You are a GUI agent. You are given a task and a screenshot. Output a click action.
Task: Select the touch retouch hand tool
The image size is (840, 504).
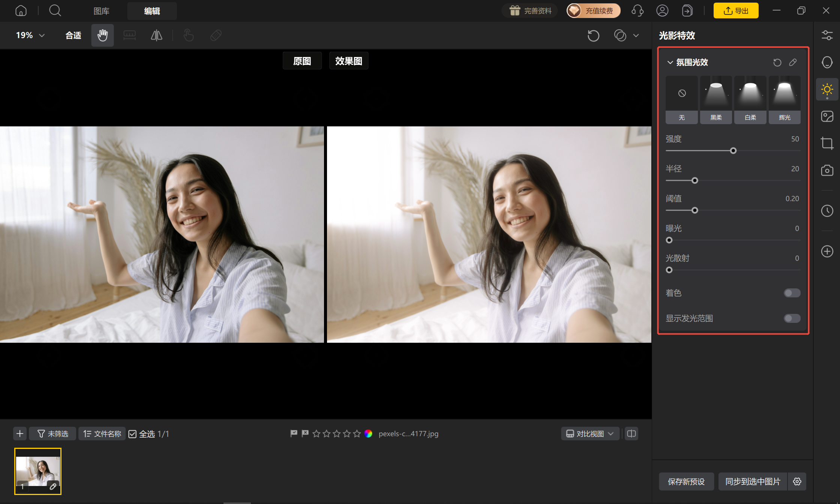click(189, 35)
